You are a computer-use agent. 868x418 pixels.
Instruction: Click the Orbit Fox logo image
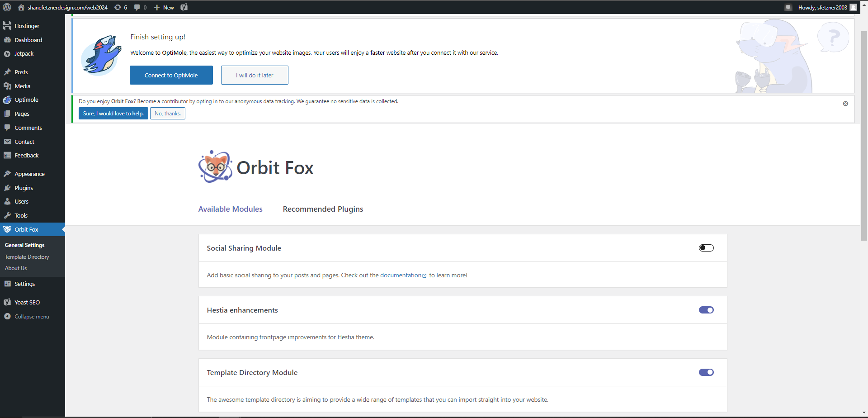pyautogui.click(x=215, y=167)
